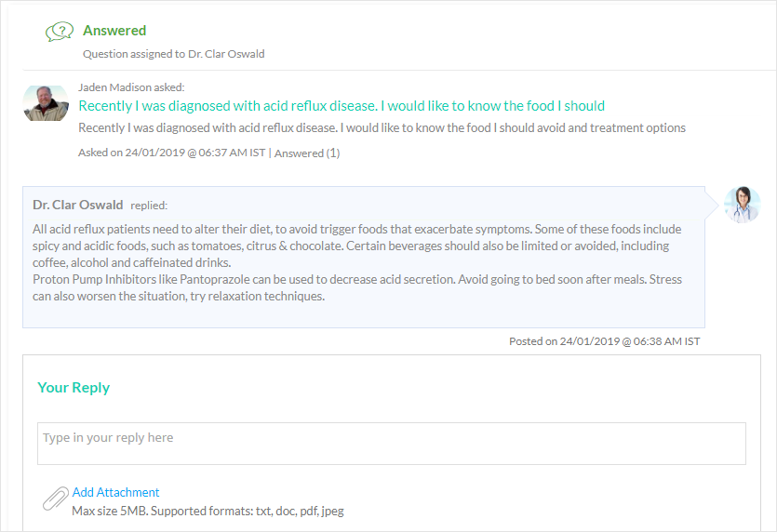This screenshot has height=532, width=777.
Task: Click the 'Max size 5MB' supported formats note
Action: coord(208,511)
